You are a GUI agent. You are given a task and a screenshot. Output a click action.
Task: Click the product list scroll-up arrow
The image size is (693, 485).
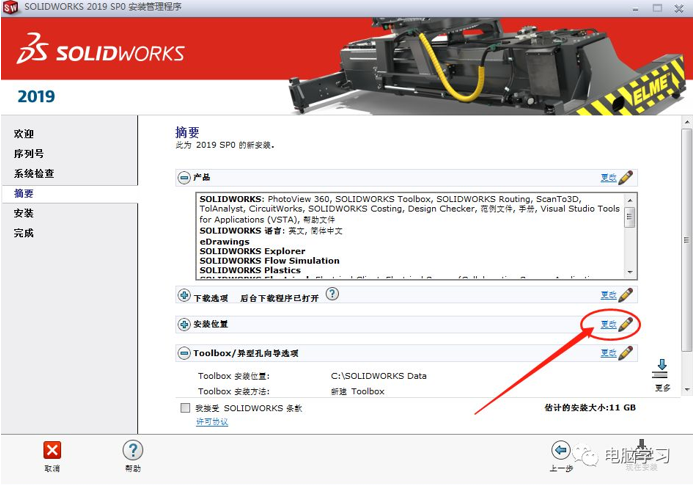(630, 200)
